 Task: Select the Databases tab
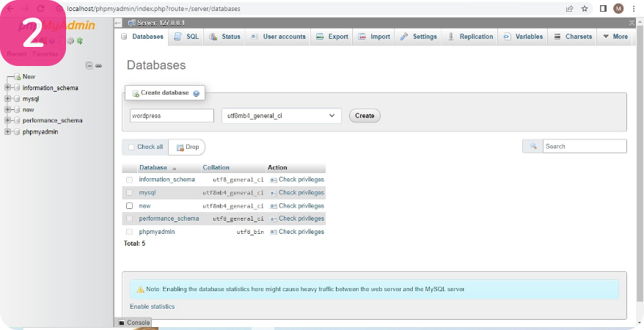142,37
